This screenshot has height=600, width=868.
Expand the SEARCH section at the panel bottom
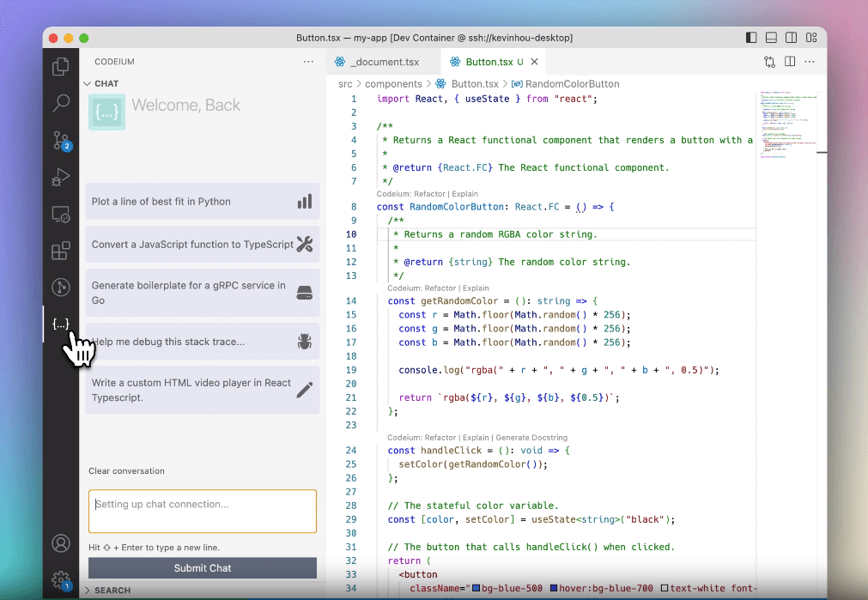pyautogui.click(x=107, y=590)
